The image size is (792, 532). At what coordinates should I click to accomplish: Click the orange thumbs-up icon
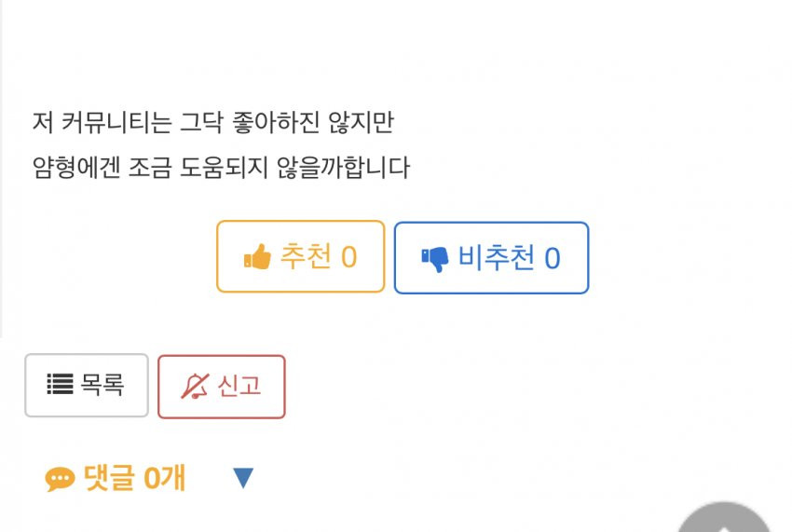(257, 256)
